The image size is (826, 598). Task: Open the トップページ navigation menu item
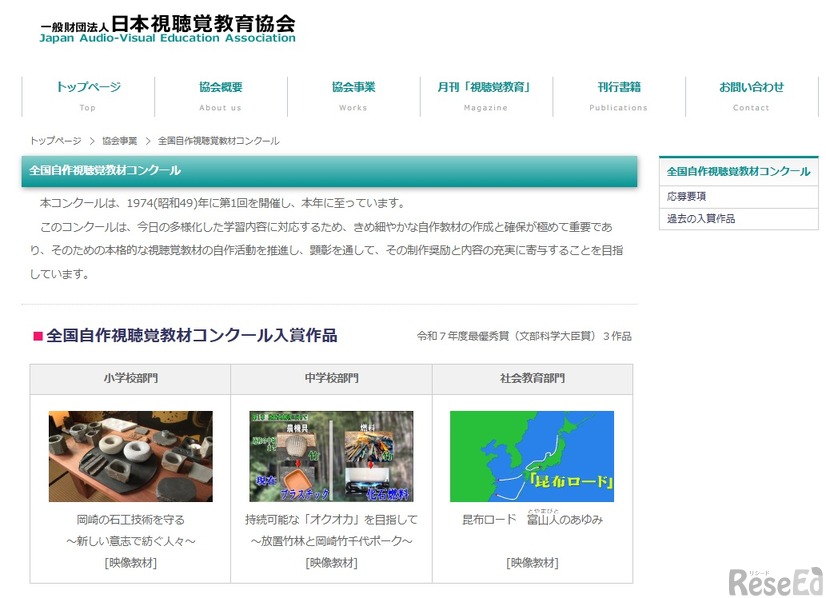point(88,96)
